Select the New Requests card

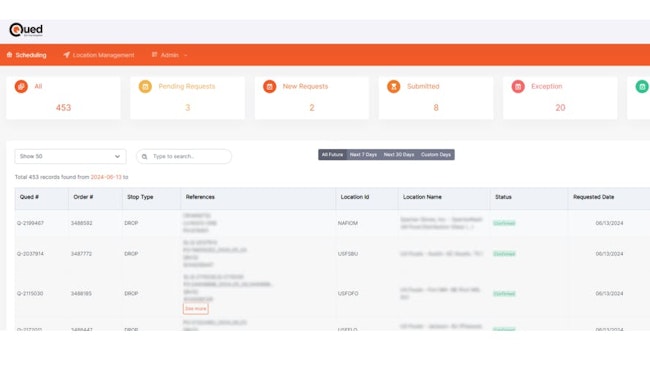[x=312, y=98]
